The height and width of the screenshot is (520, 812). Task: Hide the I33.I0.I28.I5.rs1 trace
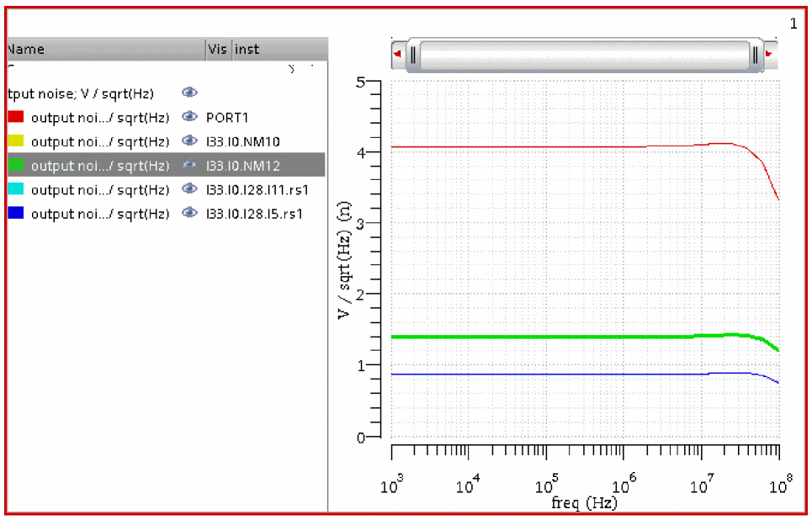(189, 214)
